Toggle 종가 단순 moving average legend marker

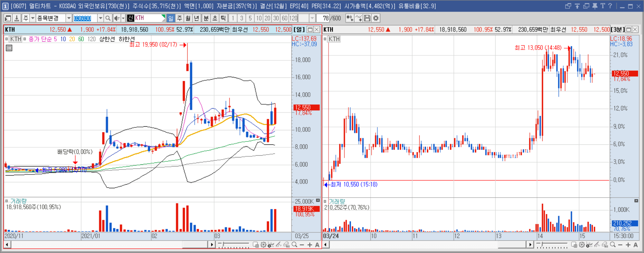point(25,39)
